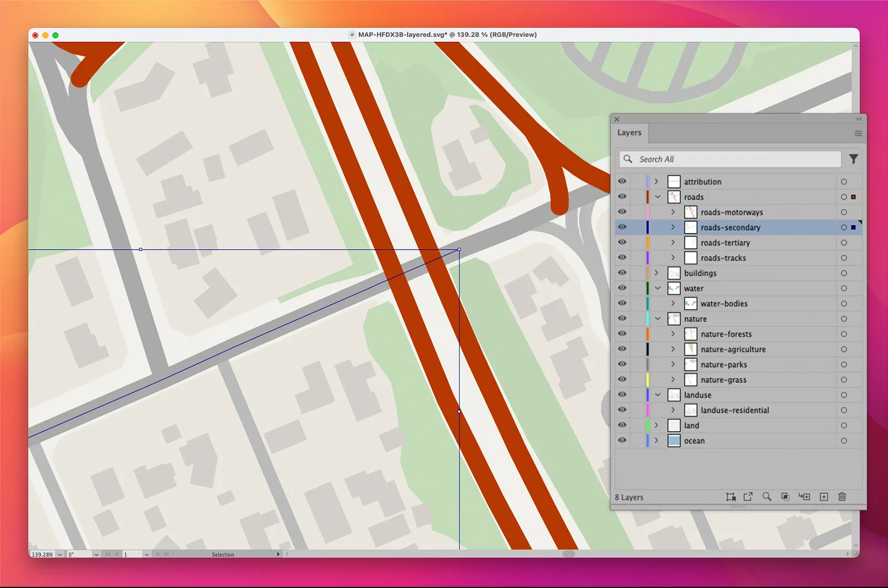Click the target circle for roads-secondary layer
888x588 pixels.
click(844, 227)
